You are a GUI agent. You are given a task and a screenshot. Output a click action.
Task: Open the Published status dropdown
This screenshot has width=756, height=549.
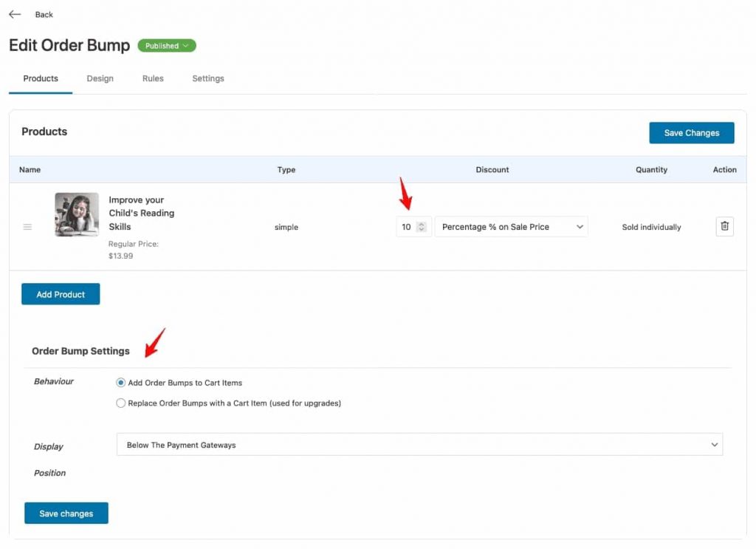pos(166,45)
